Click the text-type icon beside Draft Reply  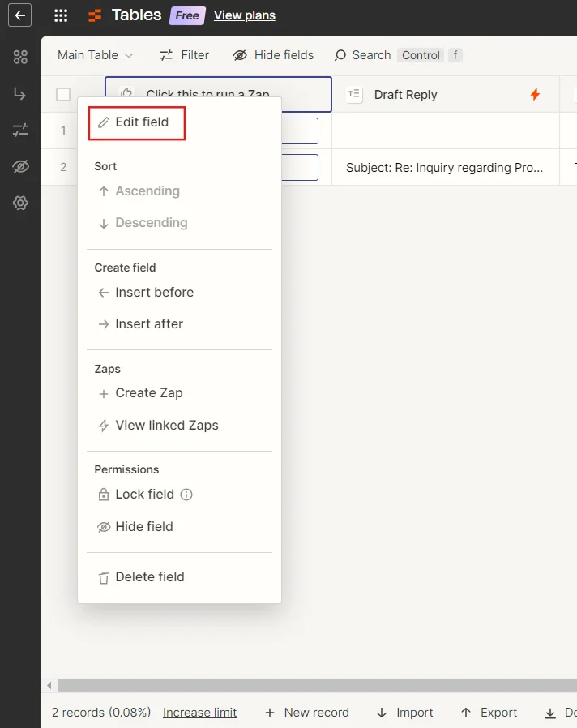pos(354,94)
